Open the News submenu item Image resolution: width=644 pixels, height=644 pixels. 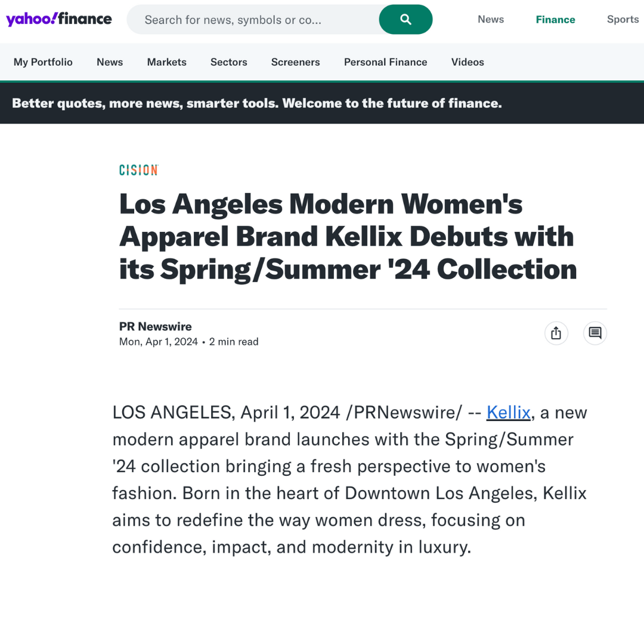click(x=110, y=62)
